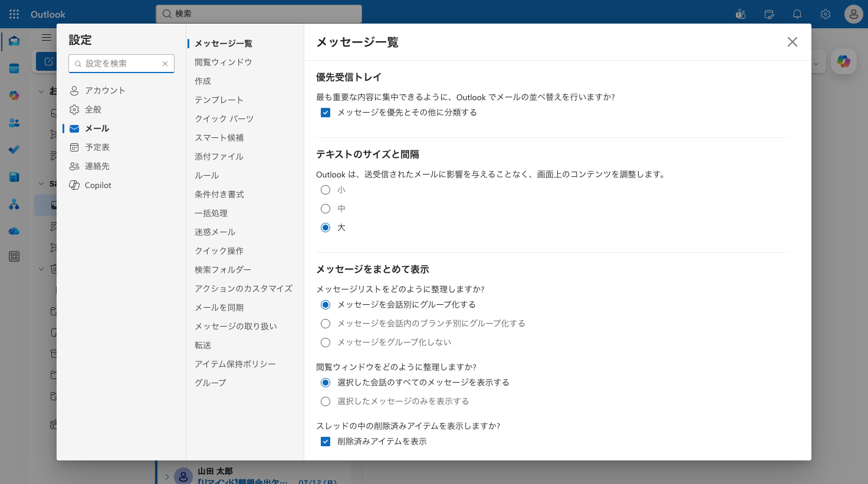Close the settings dialog
Image resolution: width=868 pixels, height=484 pixels.
coord(793,42)
